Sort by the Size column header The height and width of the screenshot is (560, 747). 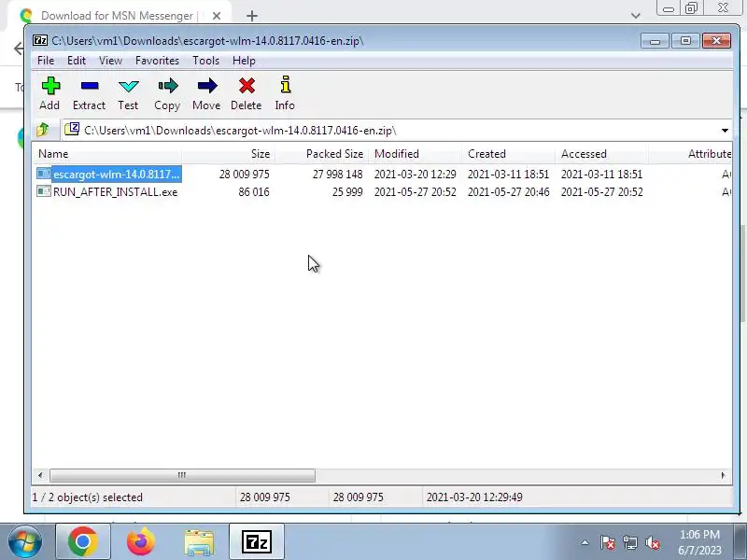pos(228,154)
